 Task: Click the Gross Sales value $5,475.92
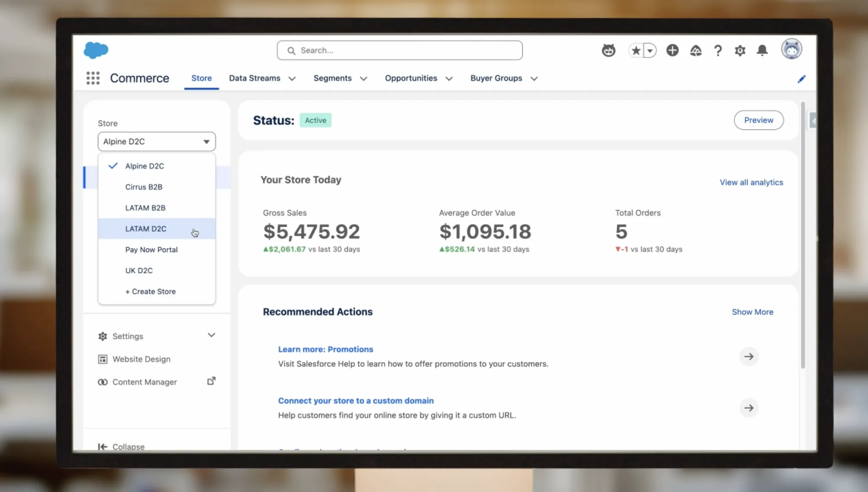point(312,232)
